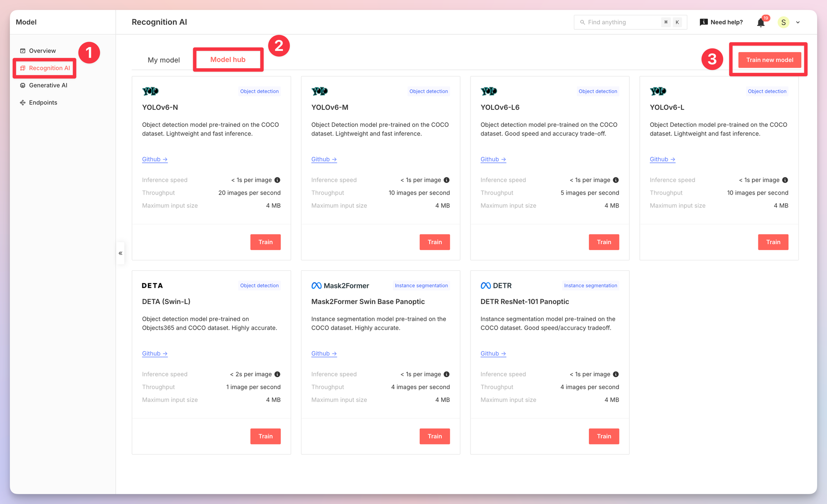Image resolution: width=827 pixels, height=504 pixels.
Task: Click Object detection tag on YOLOv6-L card
Action: tap(767, 91)
